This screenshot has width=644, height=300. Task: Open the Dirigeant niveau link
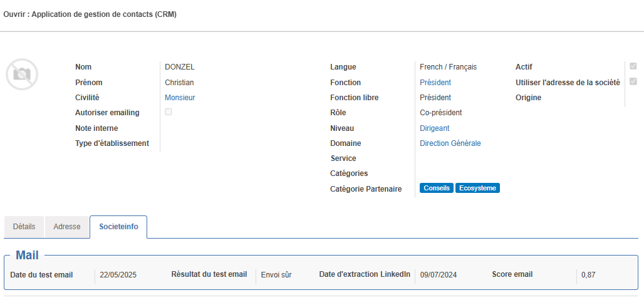pyautogui.click(x=435, y=128)
